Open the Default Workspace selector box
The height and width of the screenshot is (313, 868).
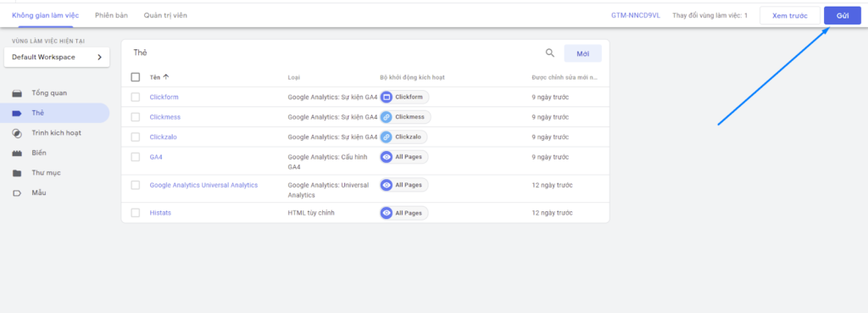tap(57, 57)
